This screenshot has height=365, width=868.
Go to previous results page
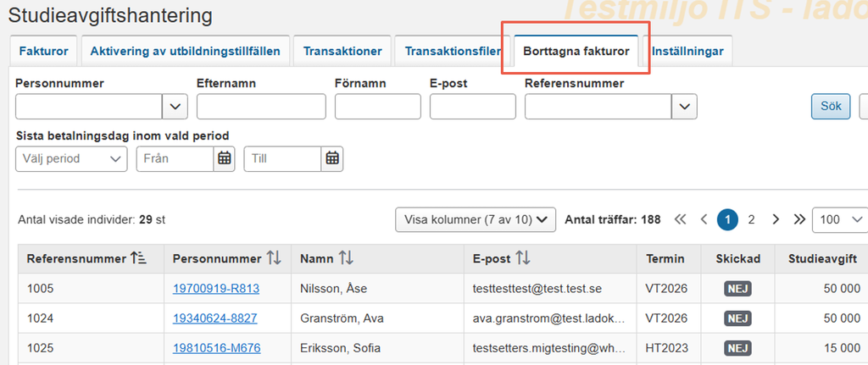click(x=704, y=219)
